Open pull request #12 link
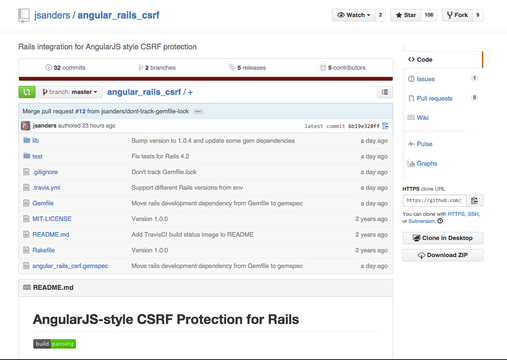This screenshot has width=507, height=360. (80, 111)
